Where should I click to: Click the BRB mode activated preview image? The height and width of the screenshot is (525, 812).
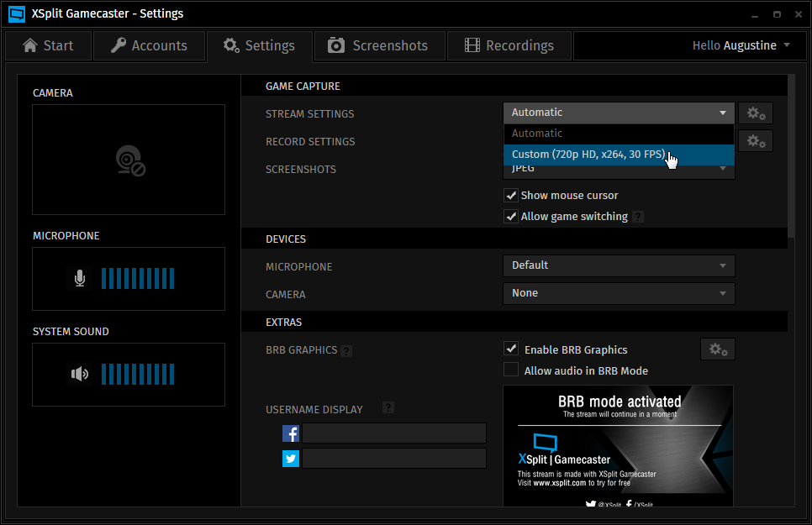619,446
